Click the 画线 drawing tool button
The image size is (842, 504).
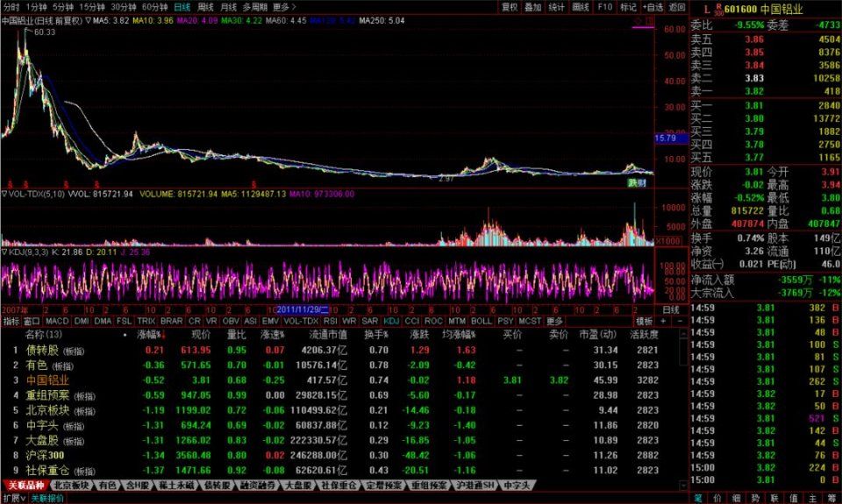click(581, 6)
